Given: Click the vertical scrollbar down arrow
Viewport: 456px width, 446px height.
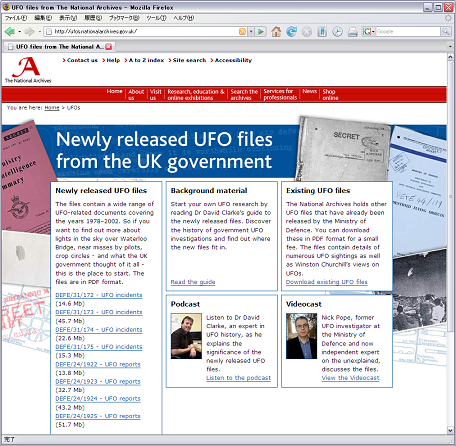Looking at the screenshot, I should tap(450, 430).
